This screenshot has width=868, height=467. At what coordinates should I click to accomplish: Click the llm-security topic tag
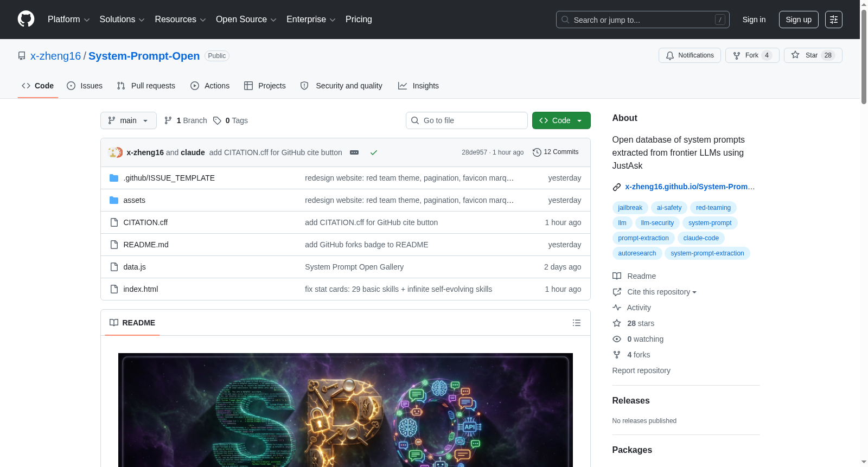tap(657, 223)
